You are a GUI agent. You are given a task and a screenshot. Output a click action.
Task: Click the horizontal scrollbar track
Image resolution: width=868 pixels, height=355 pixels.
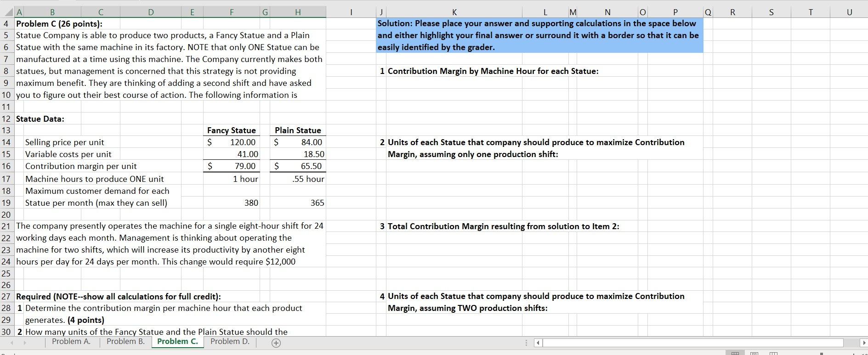[694, 343]
